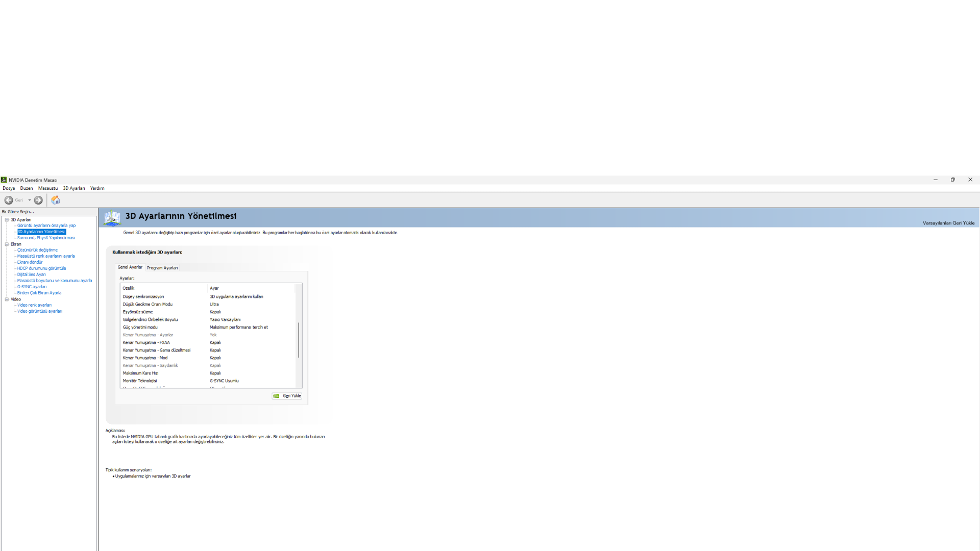Open the Yardım menu
The image size is (980, 551).
tap(97, 188)
